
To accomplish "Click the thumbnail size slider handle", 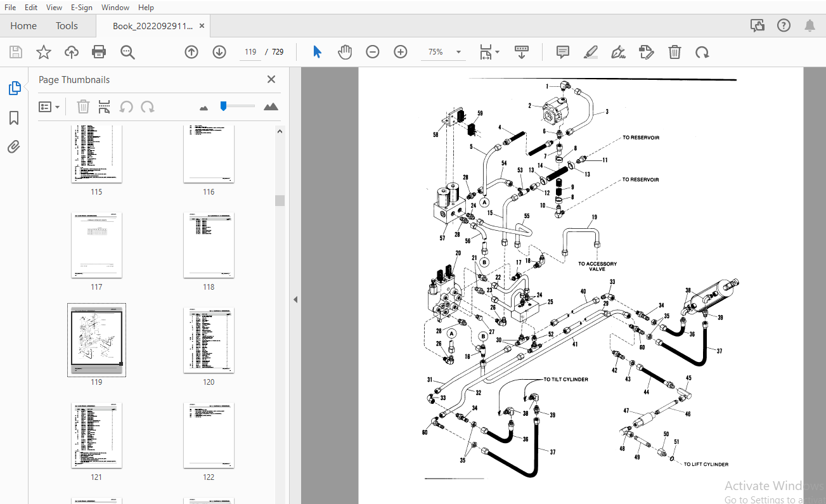I will point(223,106).
